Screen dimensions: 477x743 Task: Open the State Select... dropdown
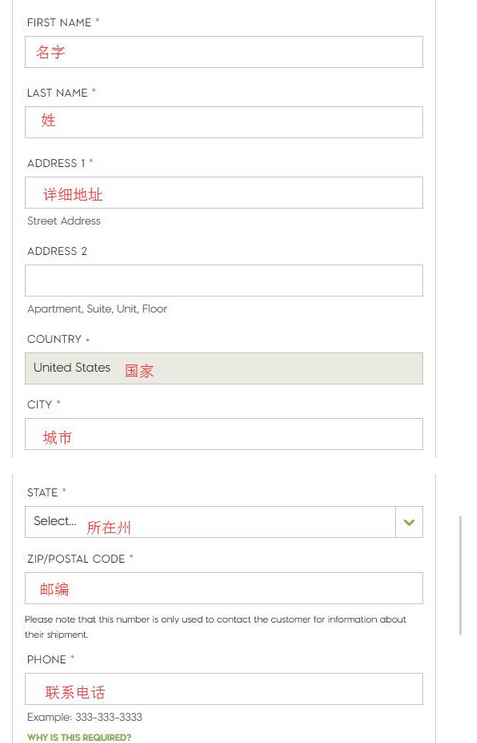pos(224,522)
